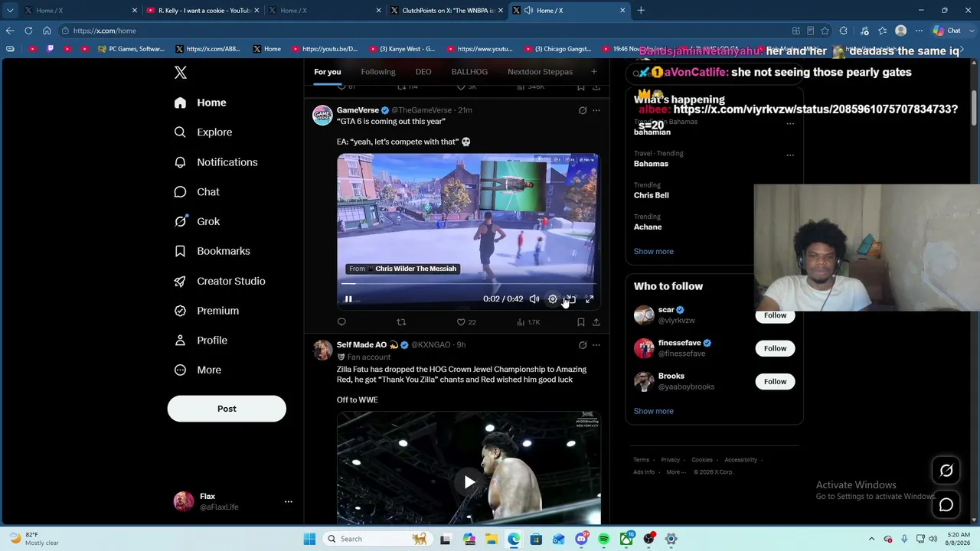This screenshot has width=980, height=551.
Task: Open Chat from the sidebar
Action: [197, 192]
